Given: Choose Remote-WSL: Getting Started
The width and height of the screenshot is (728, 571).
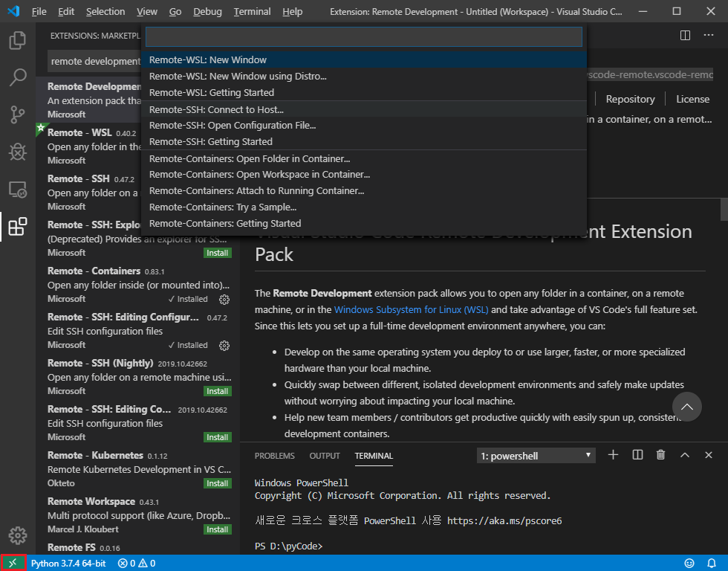Looking at the screenshot, I should tap(364, 92).
